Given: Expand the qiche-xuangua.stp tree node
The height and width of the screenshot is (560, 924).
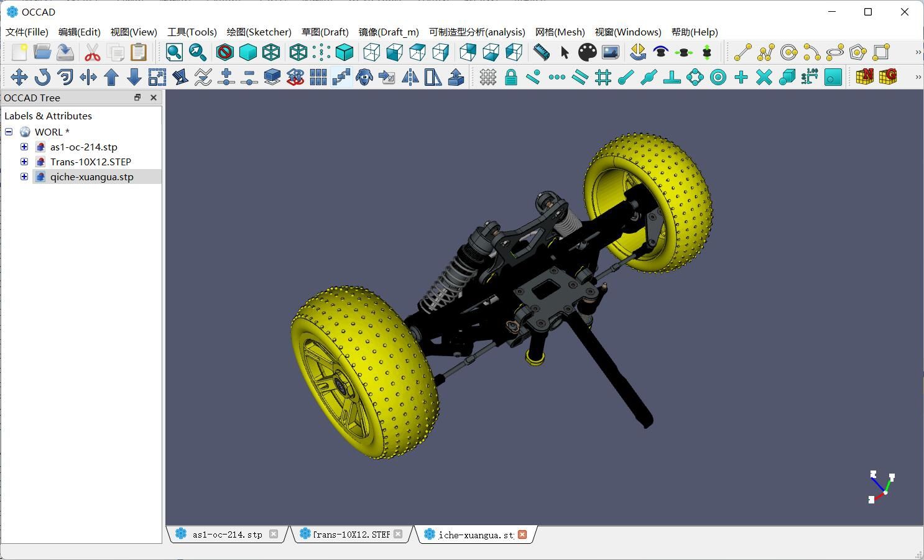Looking at the screenshot, I should [x=24, y=177].
